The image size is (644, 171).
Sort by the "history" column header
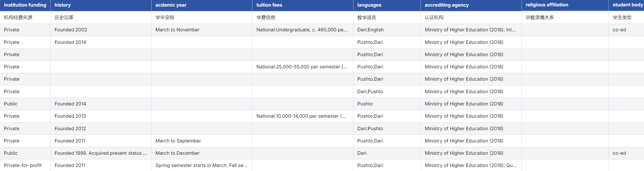tap(63, 5)
